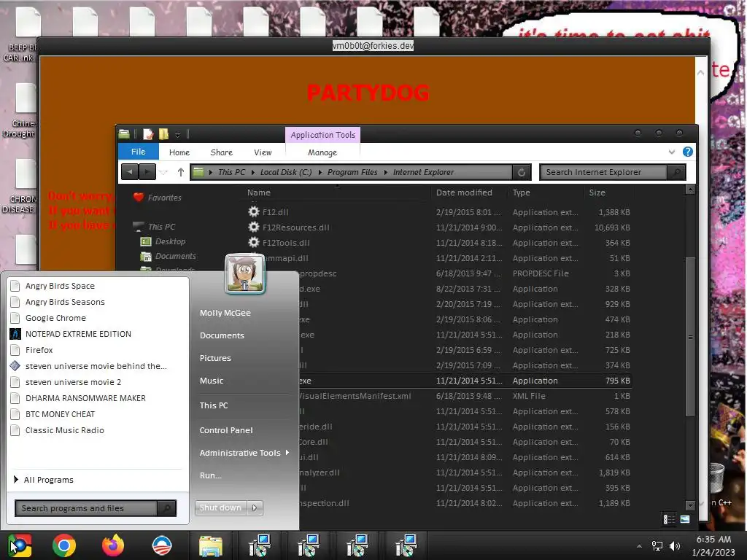Image resolution: width=747 pixels, height=560 pixels.
Task: Open shut down options arrow
Action: 255,507
